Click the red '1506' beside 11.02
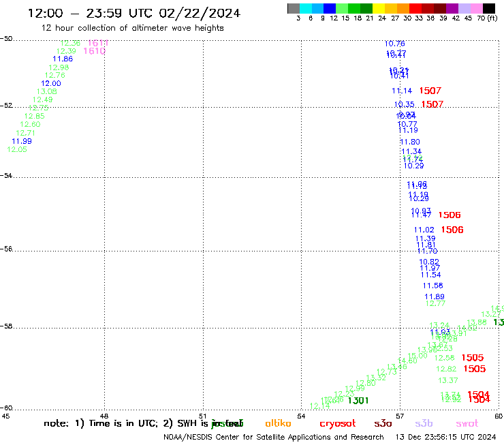The image size is (504, 443). coord(452,230)
